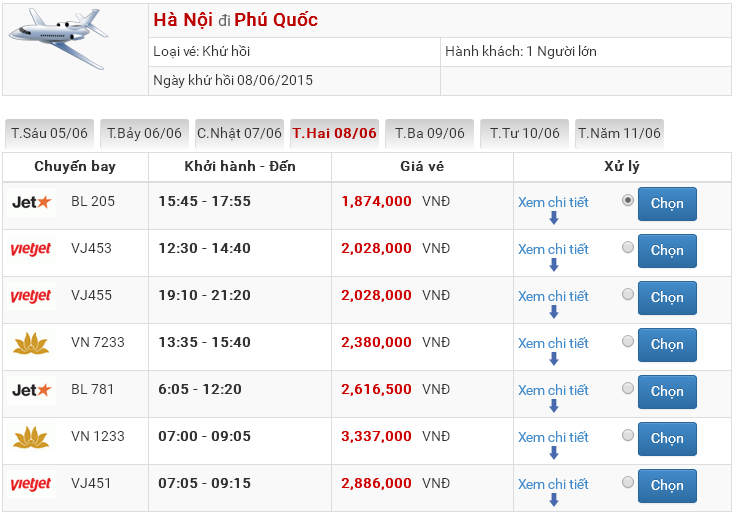Switch to the T.Ba 09/06 date tab
Image resolution: width=736 pixels, height=515 pixels.
tap(429, 134)
